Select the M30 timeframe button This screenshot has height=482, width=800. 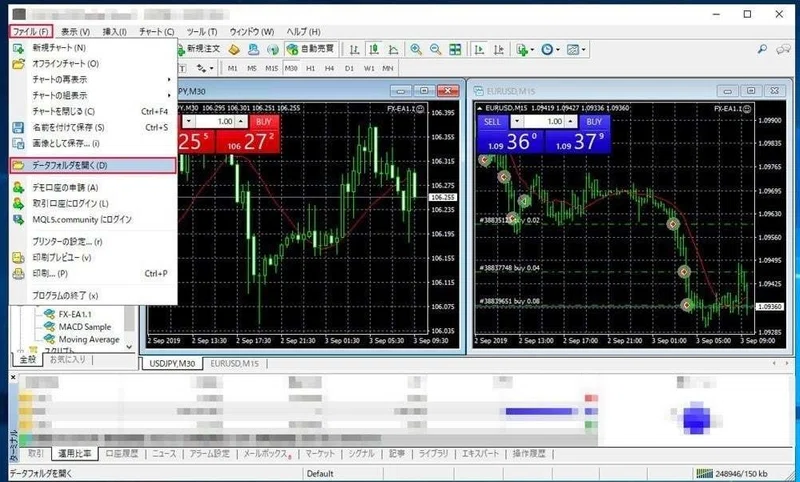tap(291, 68)
